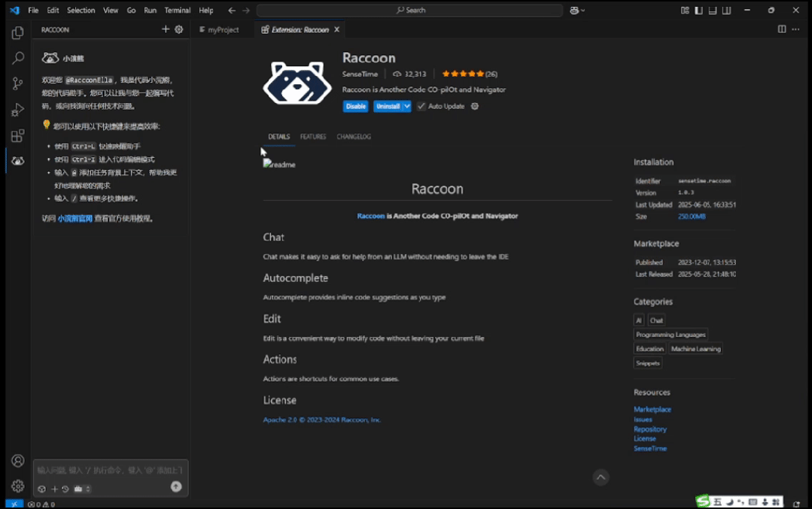Click the plus icon below chat input
This screenshot has width=812, height=509.
pos(54,489)
